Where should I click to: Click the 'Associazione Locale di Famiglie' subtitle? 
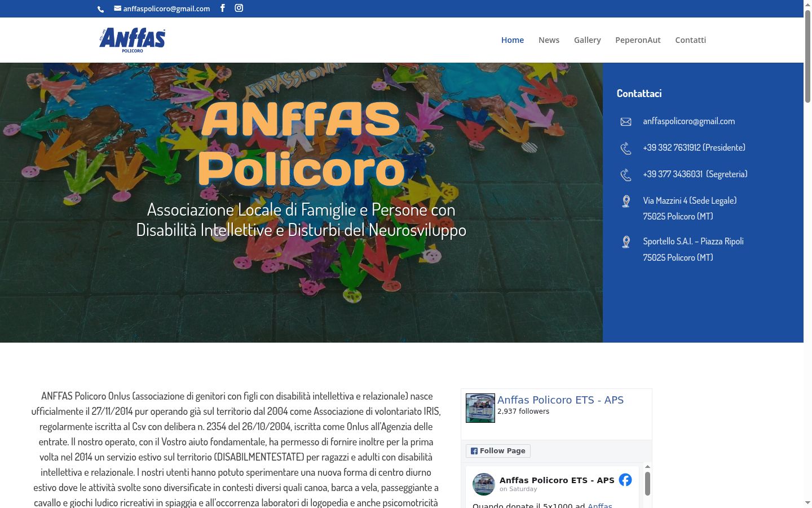point(301,220)
